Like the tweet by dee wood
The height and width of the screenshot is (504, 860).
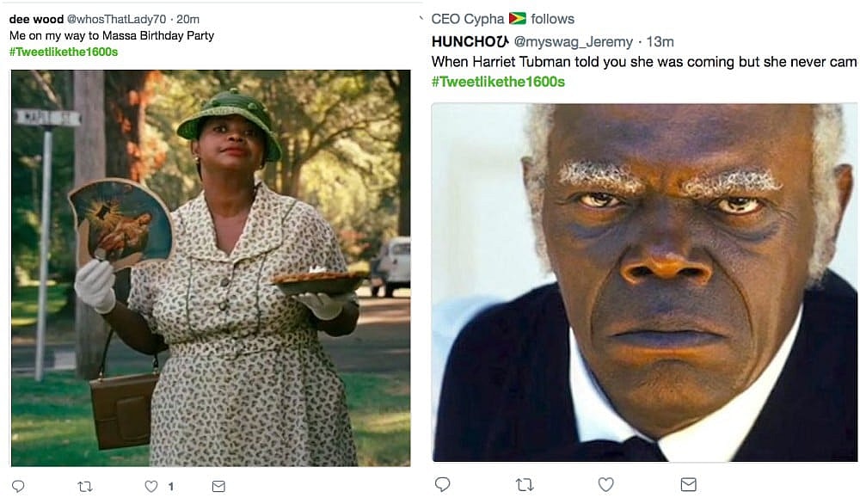[151, 487]
